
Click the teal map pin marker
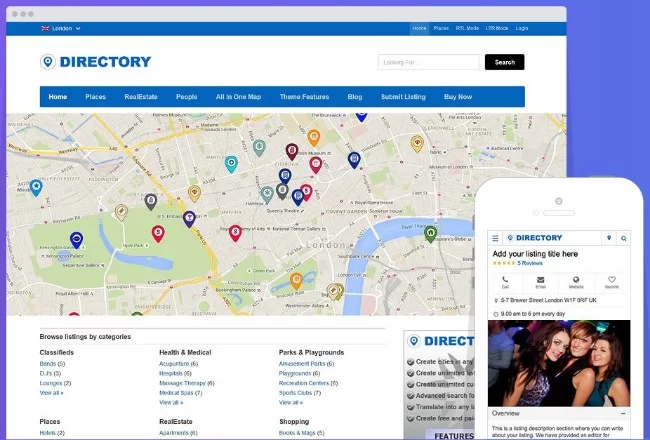click(231, 164)
